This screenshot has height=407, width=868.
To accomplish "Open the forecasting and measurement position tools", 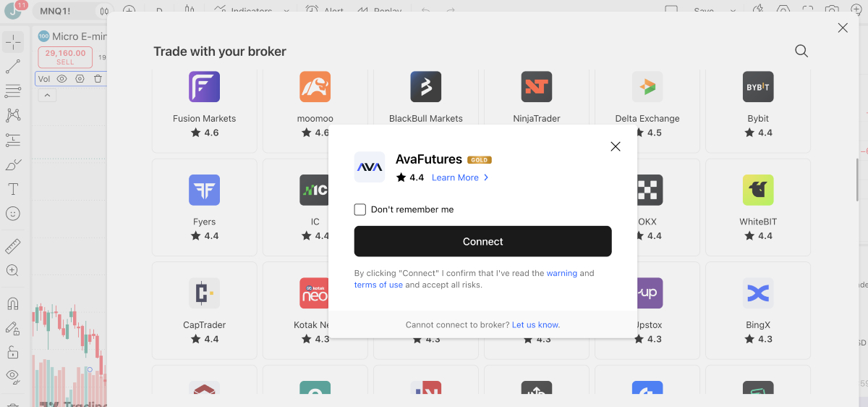I will [x=13, y=140].
